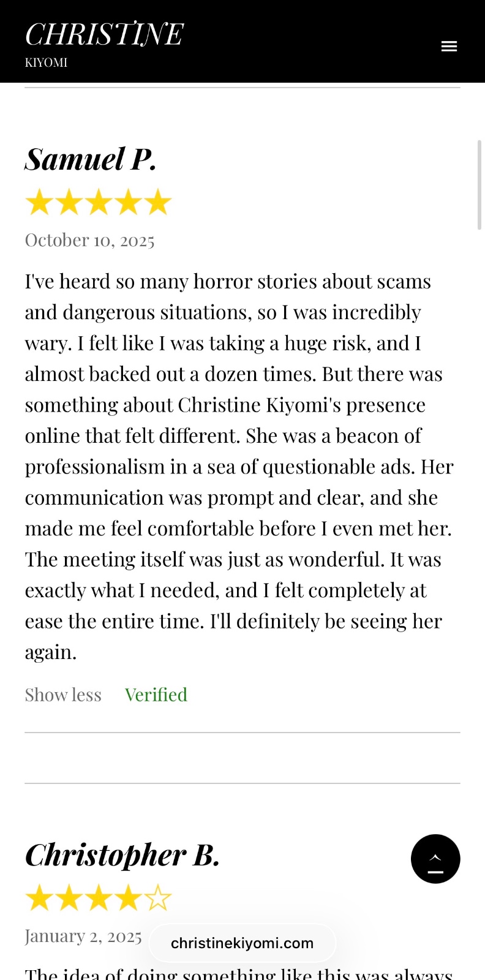Open the hamburger menu icon
Viewport: 485px width, 980px height.
[x=449, y=47]
